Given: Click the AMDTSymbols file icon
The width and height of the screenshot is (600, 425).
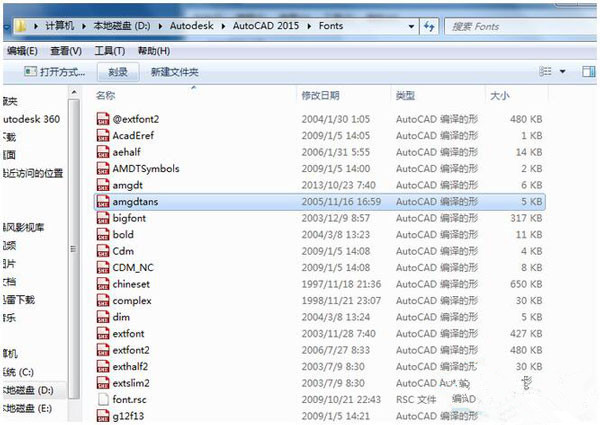Looking at the screenshot, I should tap(103, 168).
